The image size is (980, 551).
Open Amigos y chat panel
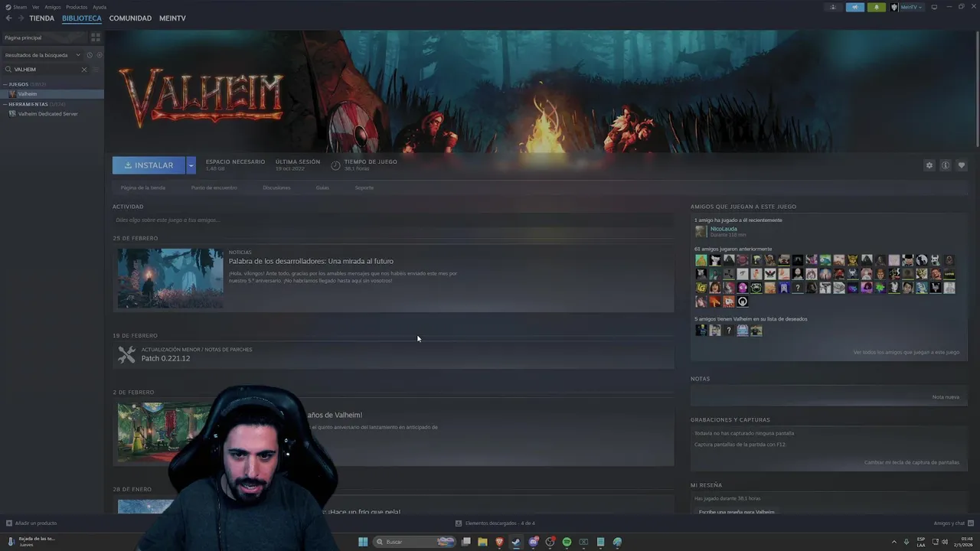point(952,523)
